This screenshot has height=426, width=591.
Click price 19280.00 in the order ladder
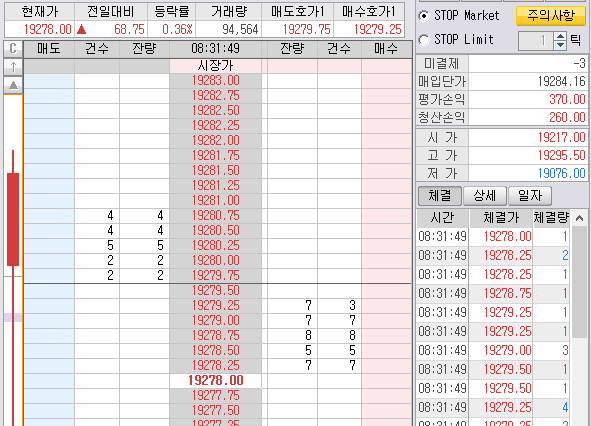215,261
